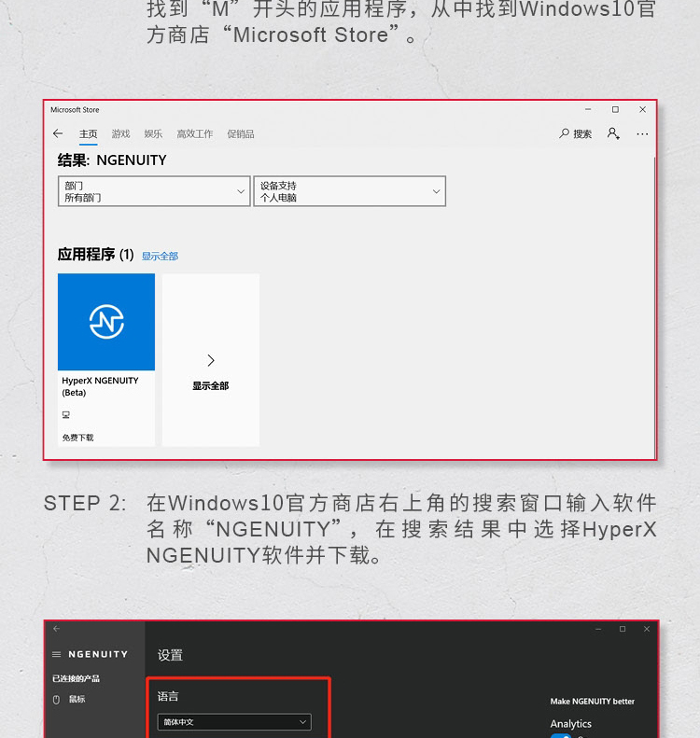Open the 促销品 tab

tap(241, 134)
